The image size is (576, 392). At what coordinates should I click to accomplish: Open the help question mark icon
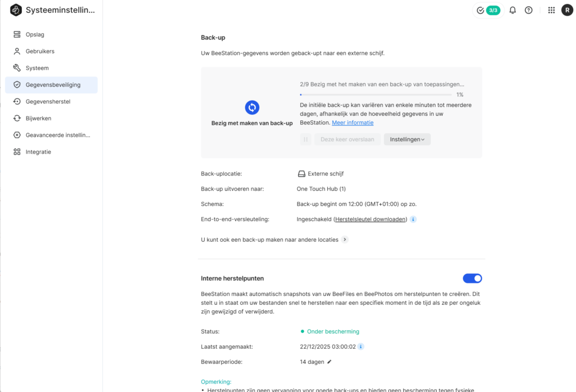click(x=528, y=10)
